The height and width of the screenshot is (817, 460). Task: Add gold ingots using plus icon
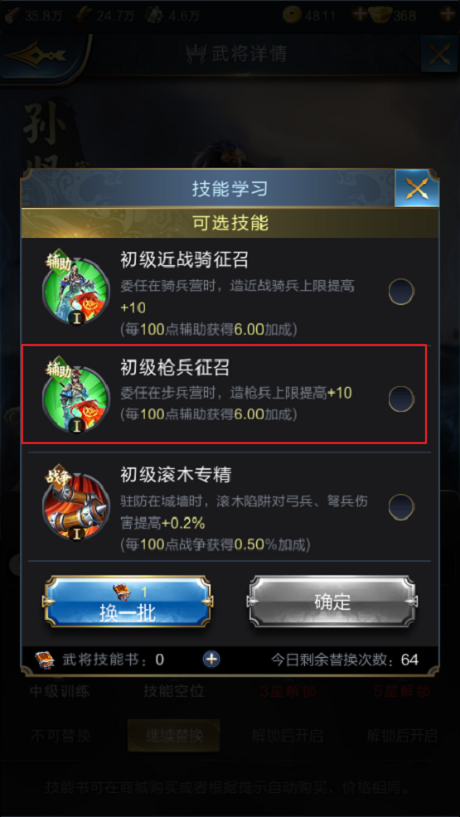coord(447,14)
